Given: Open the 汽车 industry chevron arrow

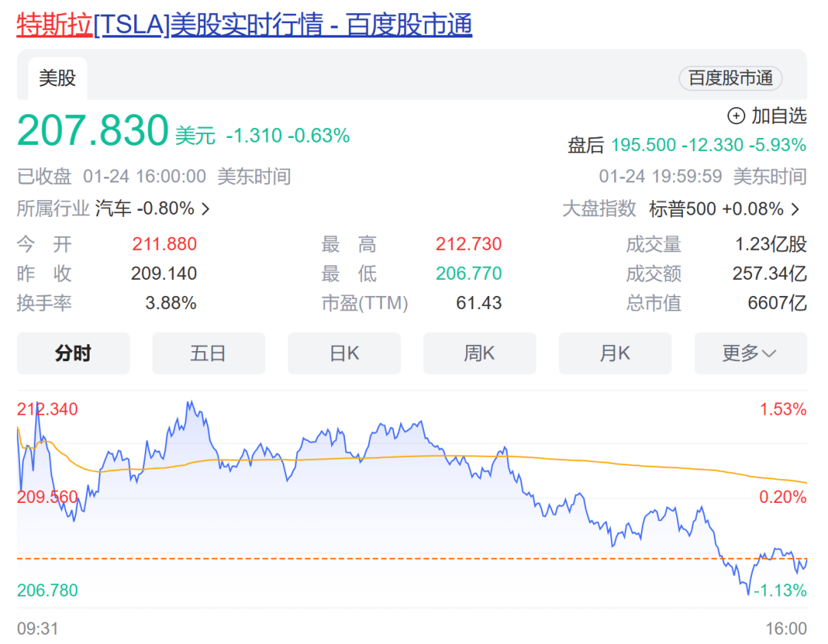Looking at the screenshot, I should pyautogui.click(x=206, y=209).
